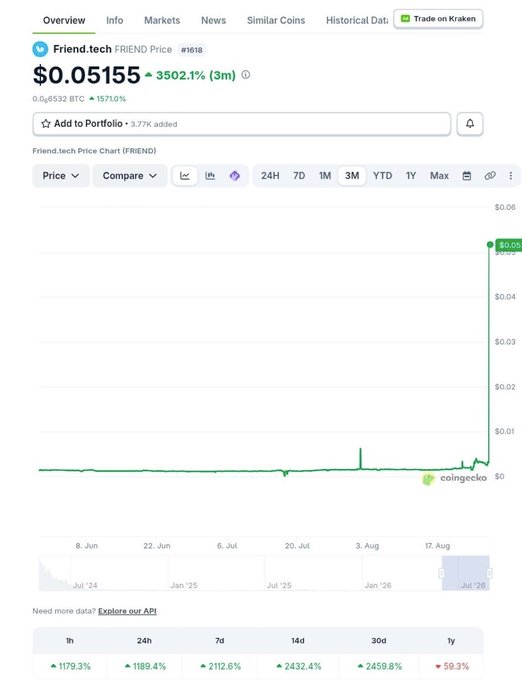The width and height of the screenshot is (522, 680).
Task: Click the BTC price 0.0₆6532 BTC
Action: pos(59,99)
